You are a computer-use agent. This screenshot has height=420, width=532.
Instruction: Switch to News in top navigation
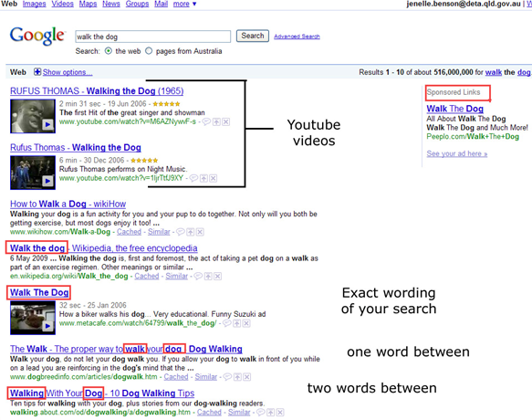tap(111, 4)
